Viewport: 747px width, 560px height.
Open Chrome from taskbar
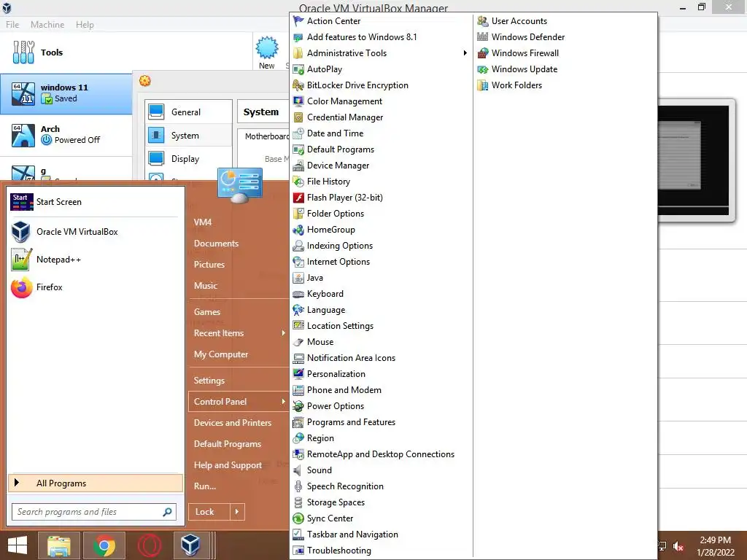(x=104, y=545)
